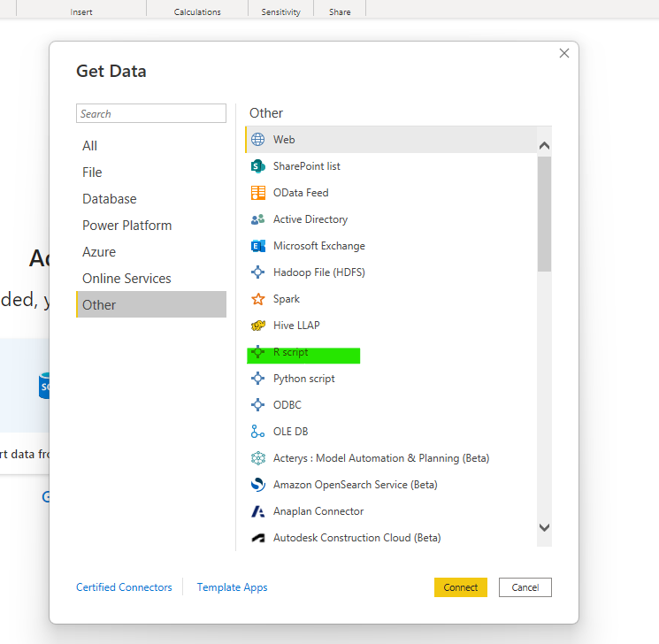Click the Connect button
This screenshot has width=659, height=644.
[461, 587]
